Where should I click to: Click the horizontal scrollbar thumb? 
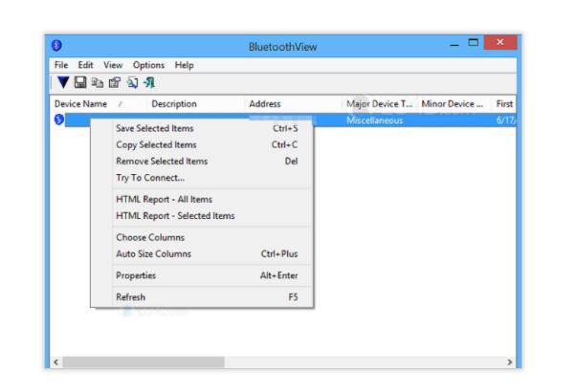pos(144,362)
